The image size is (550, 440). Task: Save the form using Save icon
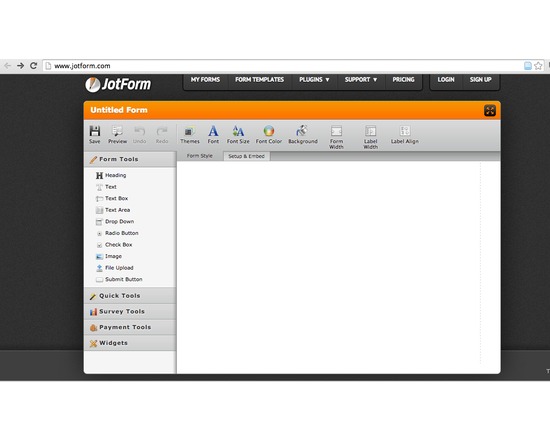pos(95,135)
